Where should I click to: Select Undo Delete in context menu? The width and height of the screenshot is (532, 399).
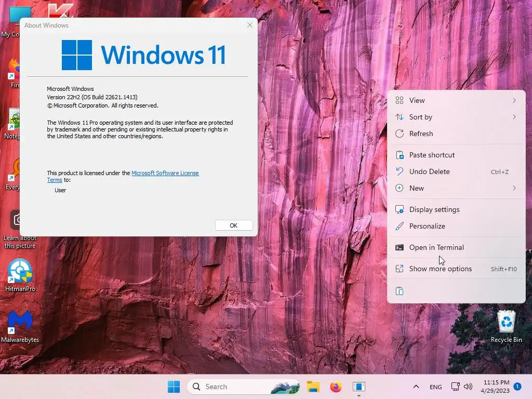point(456,171)
